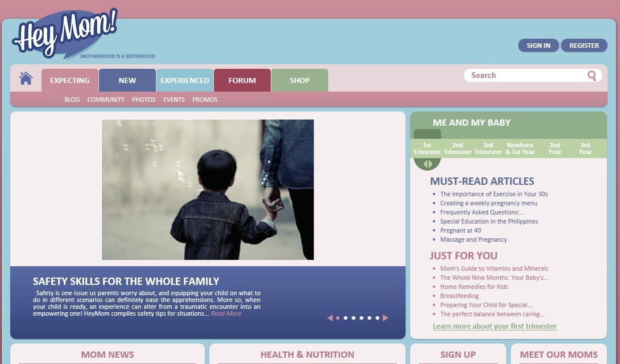Select the 2nd Year stage
The width and height of the screenshot is (620, 364).
coord(555,148)
